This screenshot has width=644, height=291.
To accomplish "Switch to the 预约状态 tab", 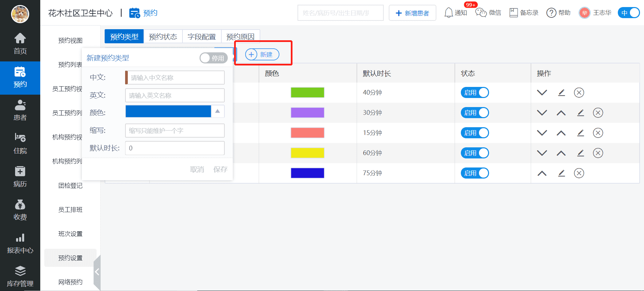I will click(163, 37).
